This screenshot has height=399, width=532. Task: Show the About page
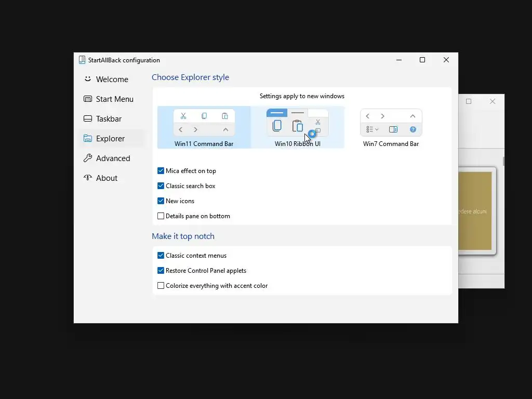[112, 178]
